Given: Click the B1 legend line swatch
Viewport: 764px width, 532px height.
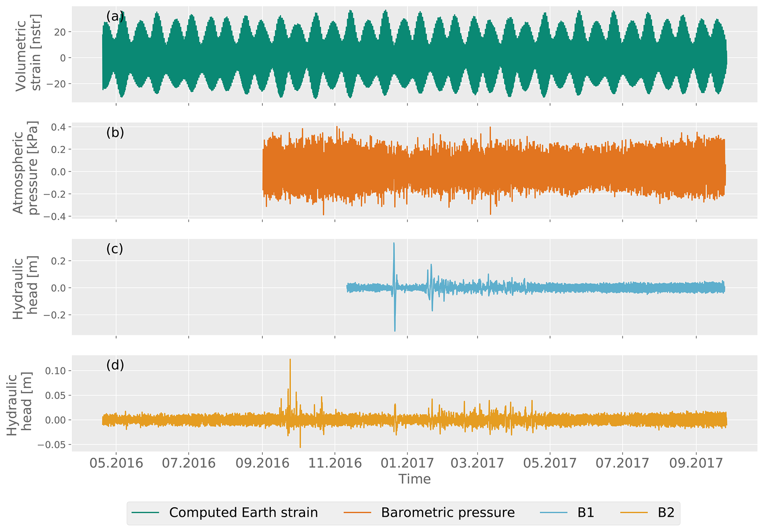Looking at the screenshot, I should coord(554,512).
